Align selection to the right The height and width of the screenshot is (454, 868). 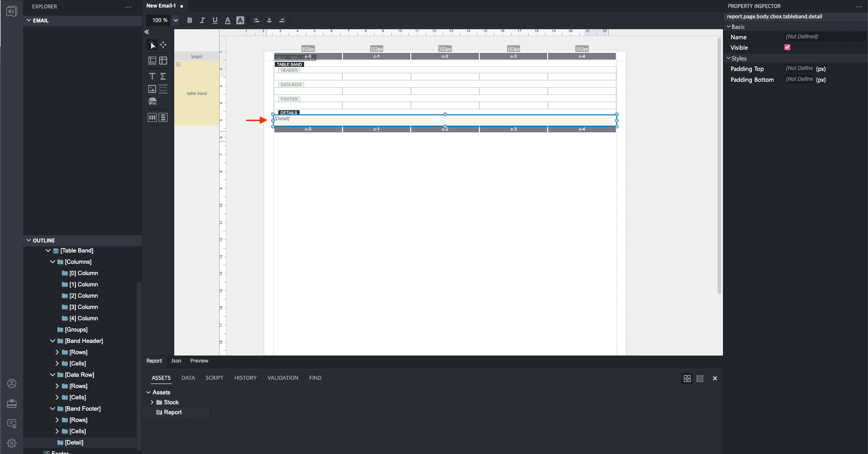[282, 20]
